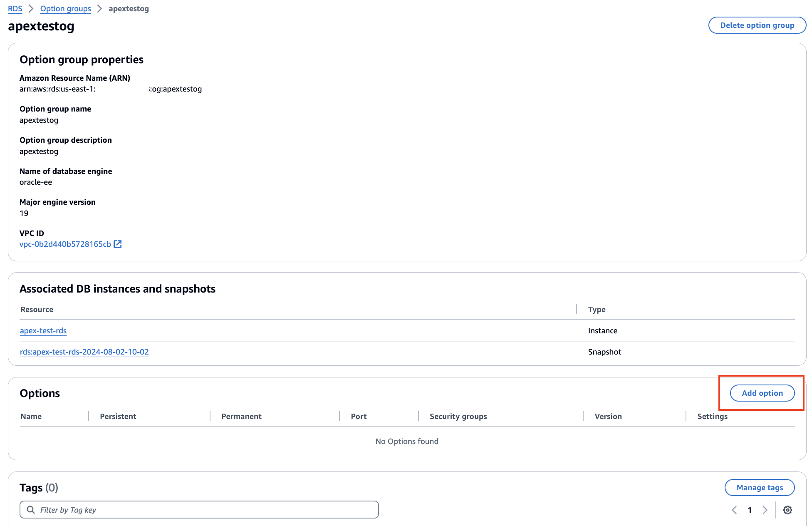The width and height of the screenshot is (812, 526).
Task: Open the tags table settings gear
Action: (787, 510)
